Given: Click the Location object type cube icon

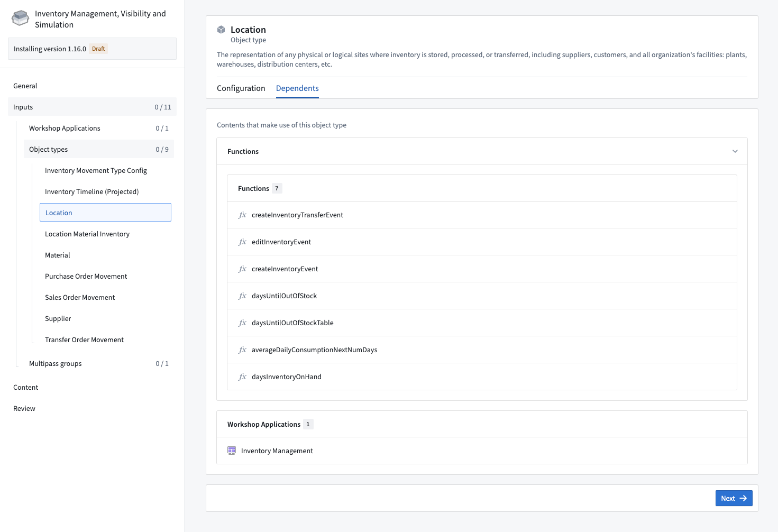Looking at the screenshot, I should pyautogui.click(x=221, y=29).
